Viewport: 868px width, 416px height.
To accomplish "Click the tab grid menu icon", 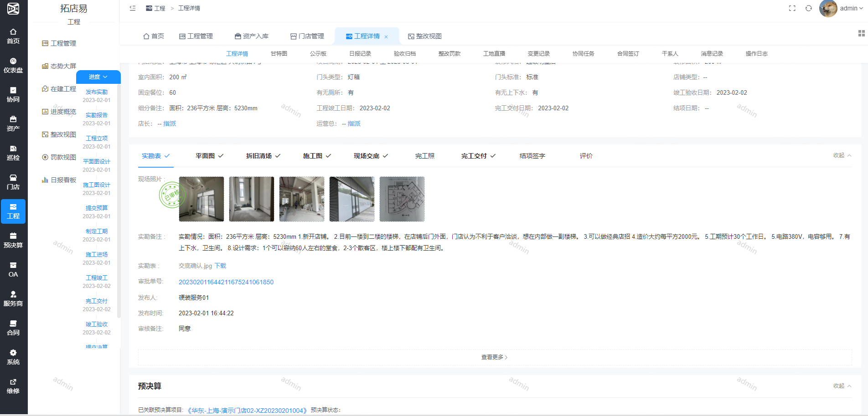I will [861, 33].
